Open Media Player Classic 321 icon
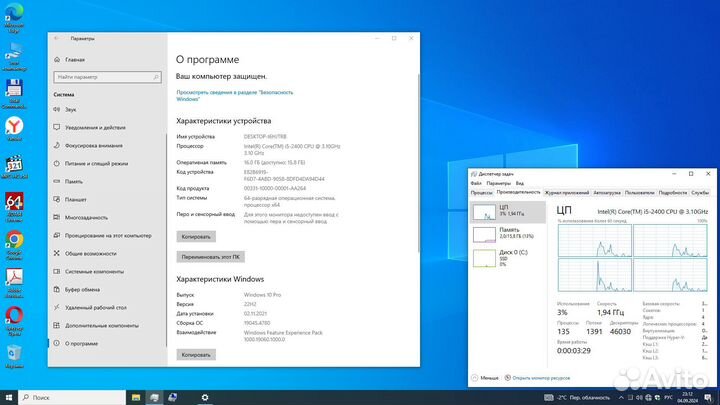The height and width of the screenshot is (405, 720). (x=14, y=167)
